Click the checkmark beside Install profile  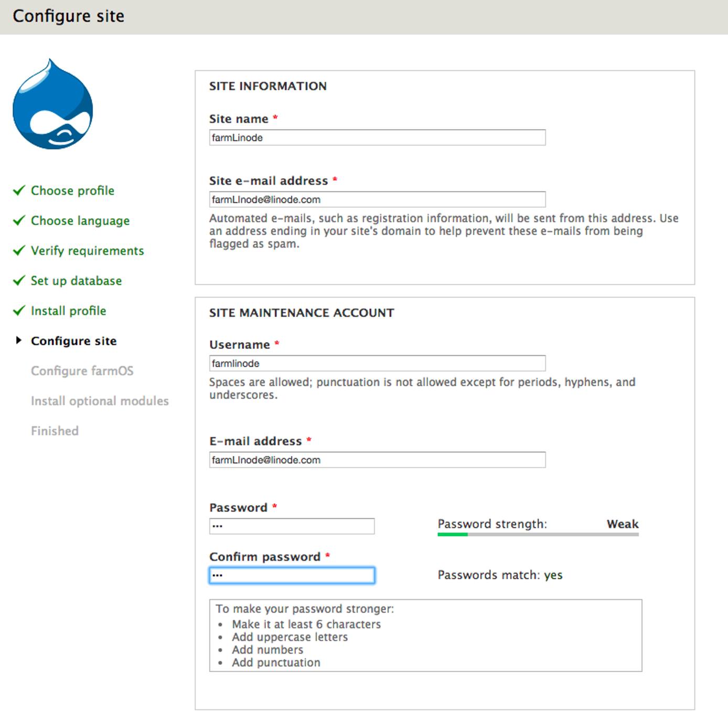[19, 310]
